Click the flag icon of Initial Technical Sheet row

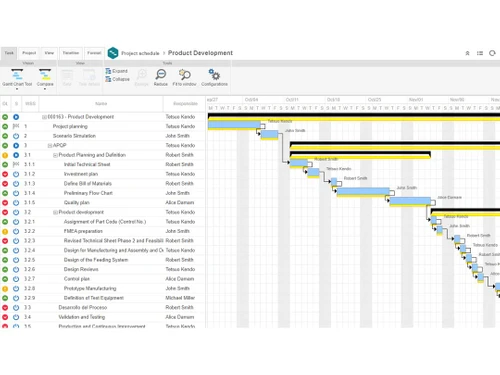coord(16,164)
